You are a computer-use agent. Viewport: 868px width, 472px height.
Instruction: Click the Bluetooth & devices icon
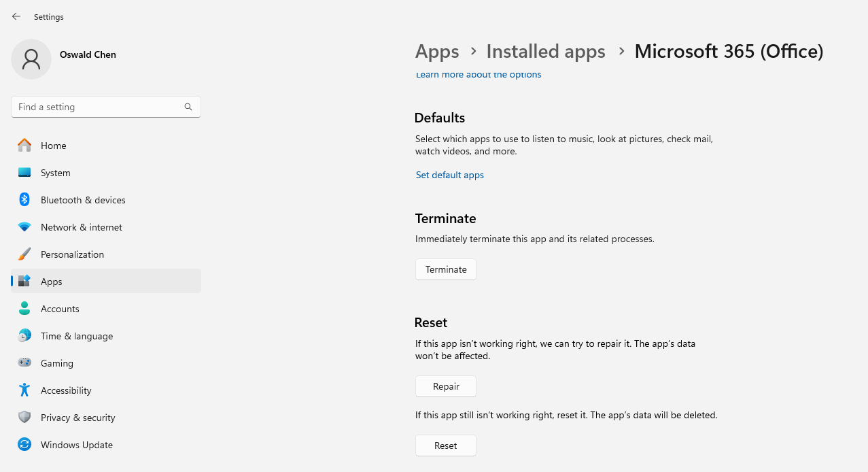point(24,200)
